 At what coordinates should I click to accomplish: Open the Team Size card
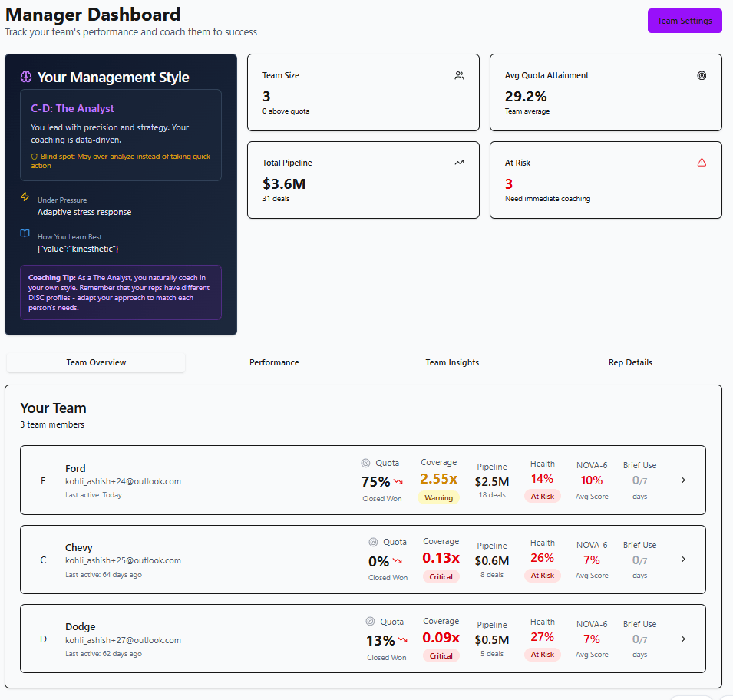(x=363, y=93)
